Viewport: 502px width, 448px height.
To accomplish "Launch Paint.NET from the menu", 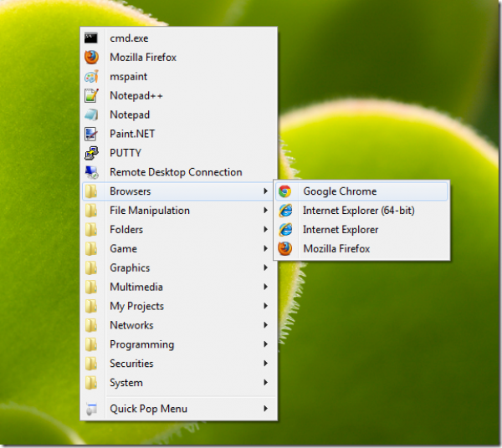I will 132,134.
